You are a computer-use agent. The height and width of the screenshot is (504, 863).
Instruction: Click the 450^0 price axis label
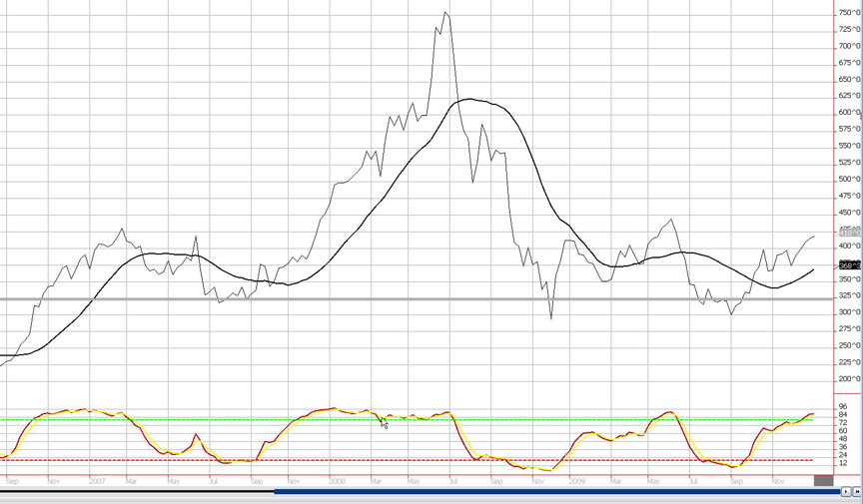pos(849,213)
